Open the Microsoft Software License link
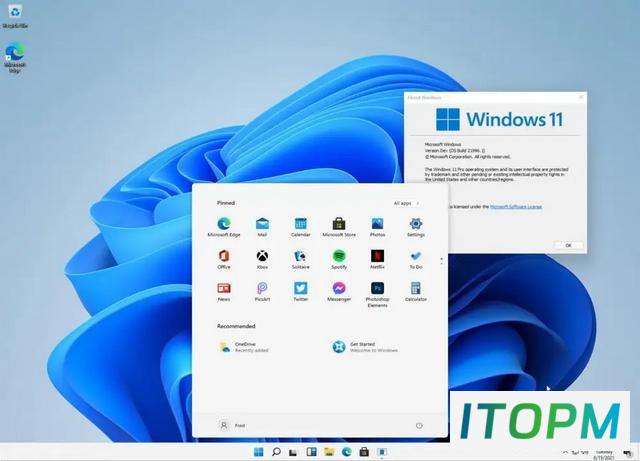The height and width of the screenshot is (461, 640). [516, 207]
